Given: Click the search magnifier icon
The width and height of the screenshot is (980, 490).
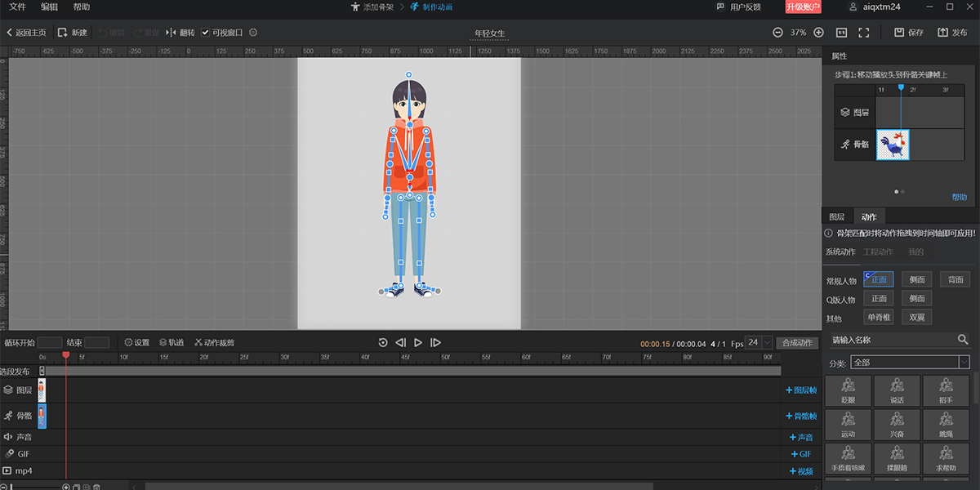Looking at the screenshot, I should (963, 340).
